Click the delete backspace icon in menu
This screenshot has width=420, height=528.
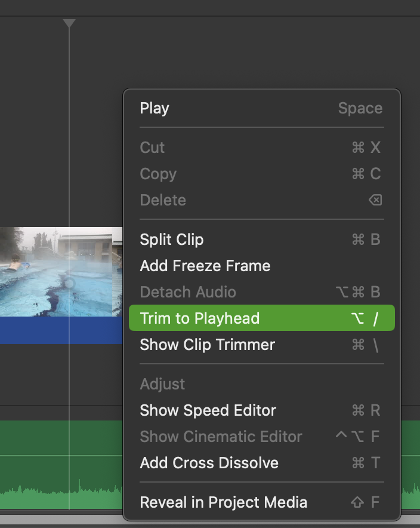click(375, 200)
